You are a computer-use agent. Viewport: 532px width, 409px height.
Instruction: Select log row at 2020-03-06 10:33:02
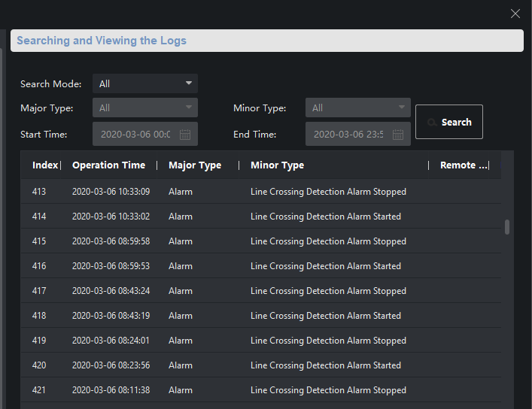point(111,217)
